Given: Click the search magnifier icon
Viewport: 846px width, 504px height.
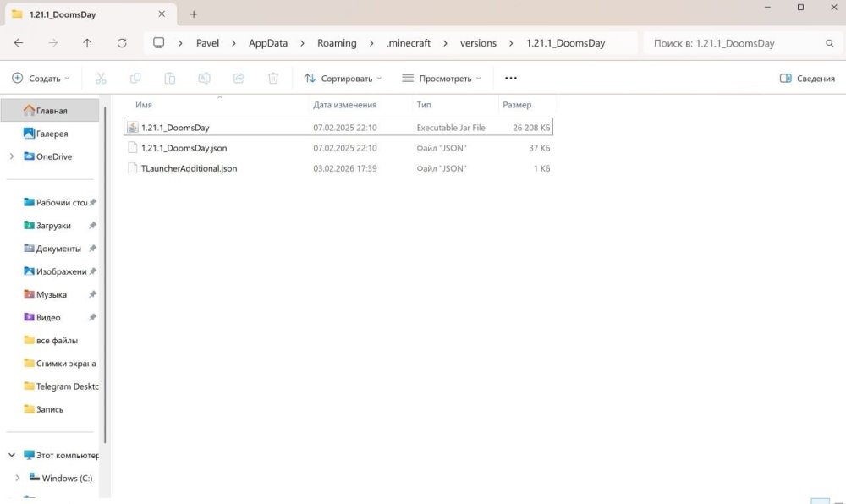Looking at the screenshot, I should [830, 43].
